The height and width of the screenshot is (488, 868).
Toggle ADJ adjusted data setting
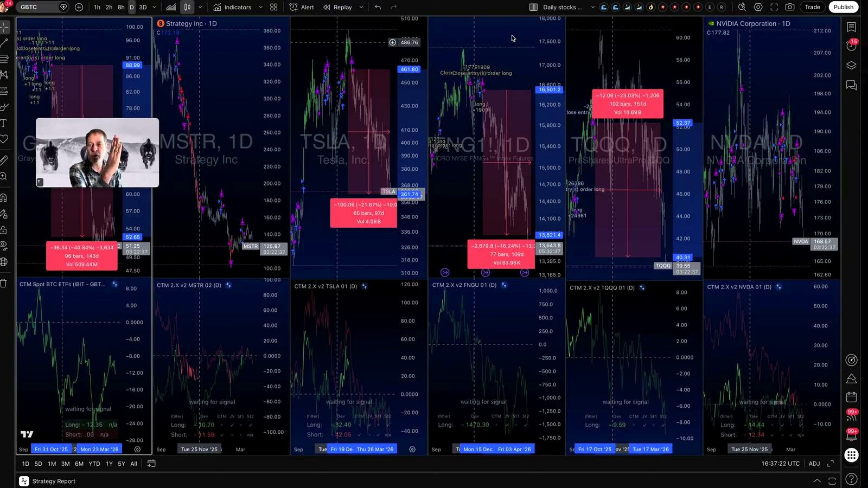click(814, 464)
